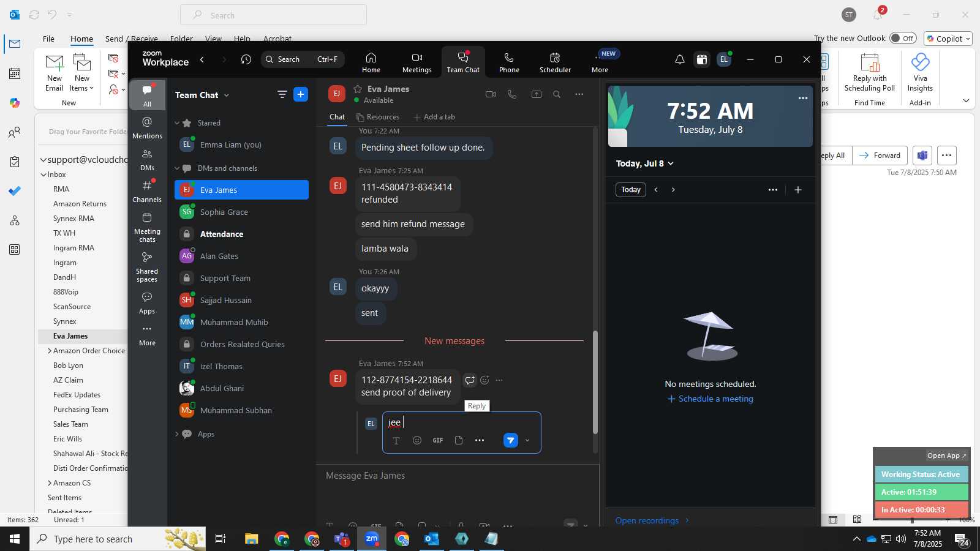980x551 pixels.
Task: Click next day arrow in calendar
Action: (x=673, y=190)
